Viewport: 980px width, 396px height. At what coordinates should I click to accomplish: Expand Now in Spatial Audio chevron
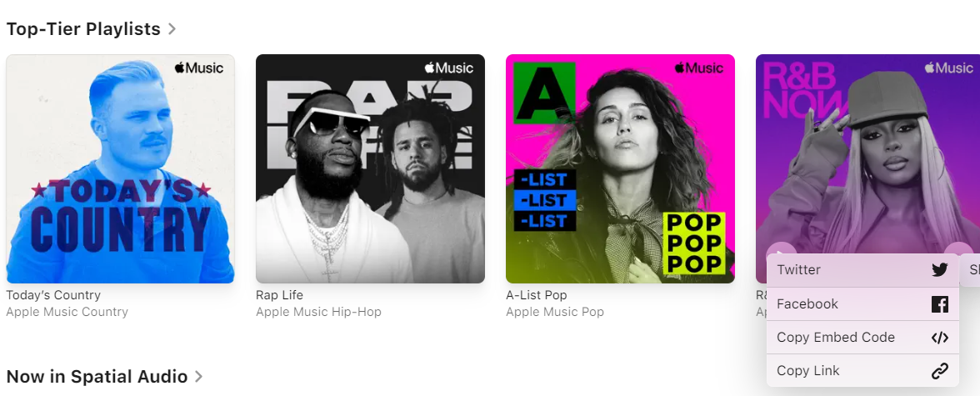(198, 376)
